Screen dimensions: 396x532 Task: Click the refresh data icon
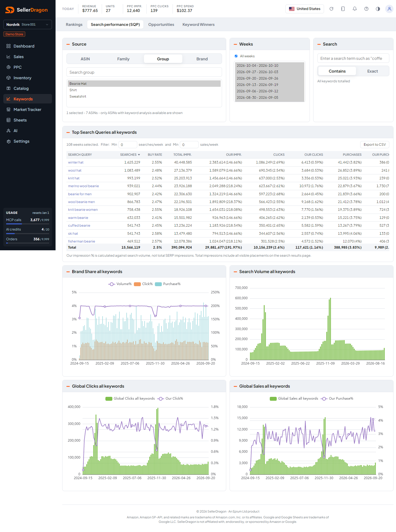tap(331, 9)
